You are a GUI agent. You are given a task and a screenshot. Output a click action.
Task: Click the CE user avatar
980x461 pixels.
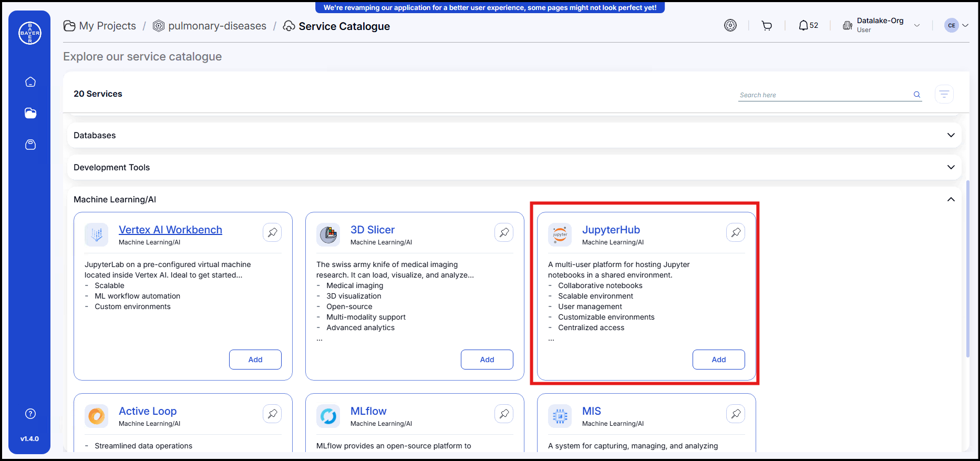[952, 25]
